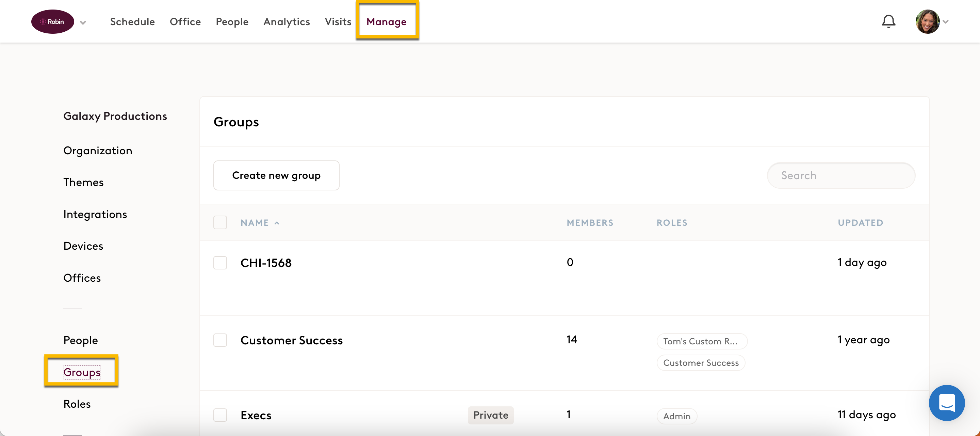
Task: Click the Private badge on Execs
Action: tap(491, 415)
